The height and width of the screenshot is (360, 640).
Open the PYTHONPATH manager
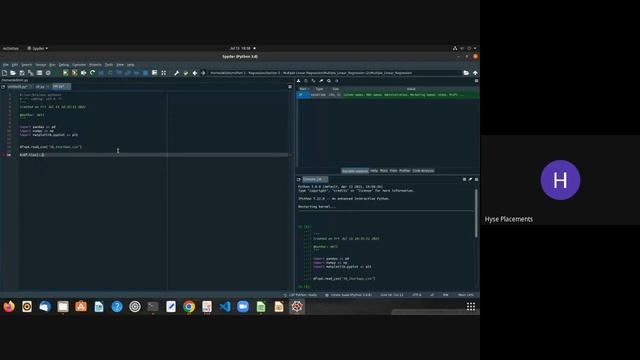pyautogui.click(x=186, y=73)
